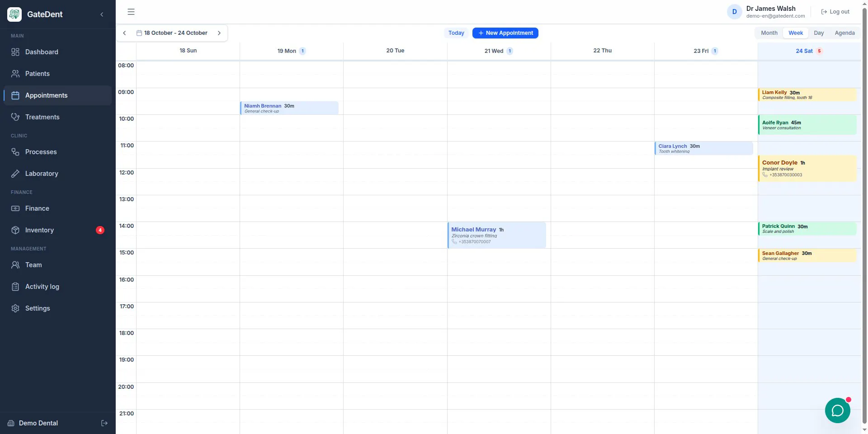Image resolution: width=868 pixels, height=434 pixels.
Task: Collapse the sidebar with the chevron
Action: (x=102, y=14)
